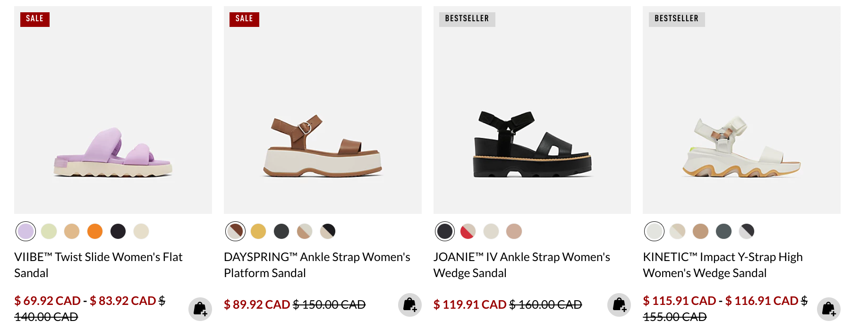Choose black swatch for VIIBE Twist Slide
Viewport: 868px width, 329px height.
(x=118, y=231)
